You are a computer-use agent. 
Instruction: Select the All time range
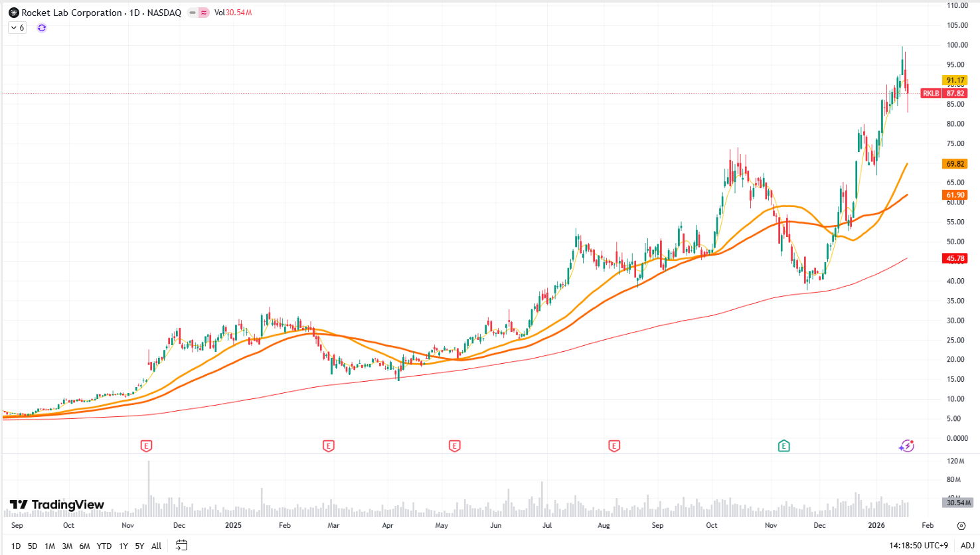point(157,546)
